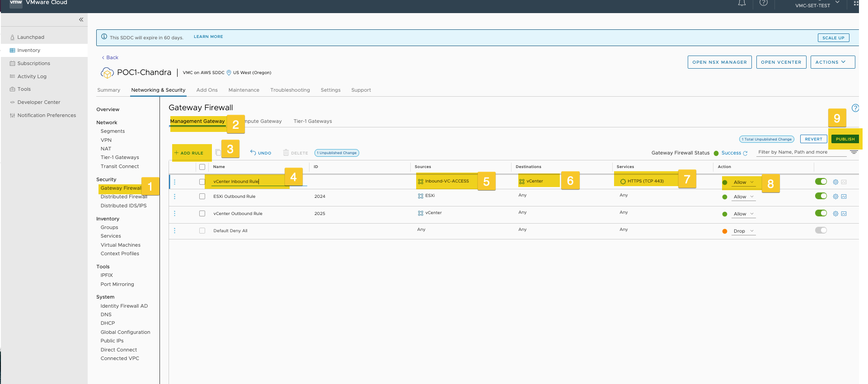868x384 pixels.
Task: Expand the VMC-SET-TEST account menu
Action: 817,5
